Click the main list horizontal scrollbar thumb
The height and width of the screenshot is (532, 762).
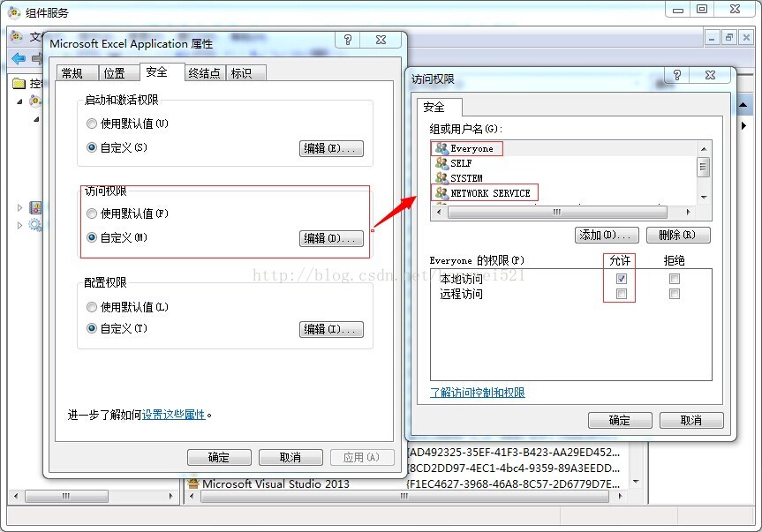[x=404, y=496]
